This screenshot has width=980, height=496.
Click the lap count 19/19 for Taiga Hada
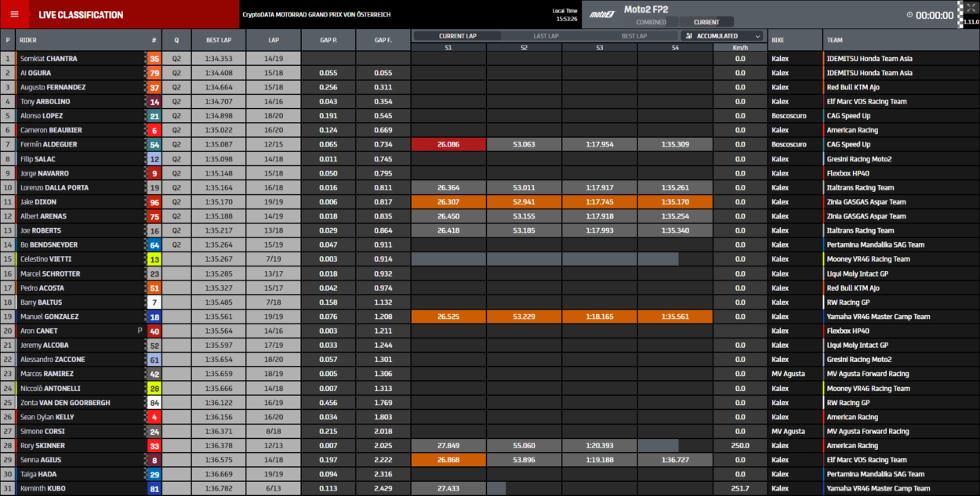click(274, 474)
